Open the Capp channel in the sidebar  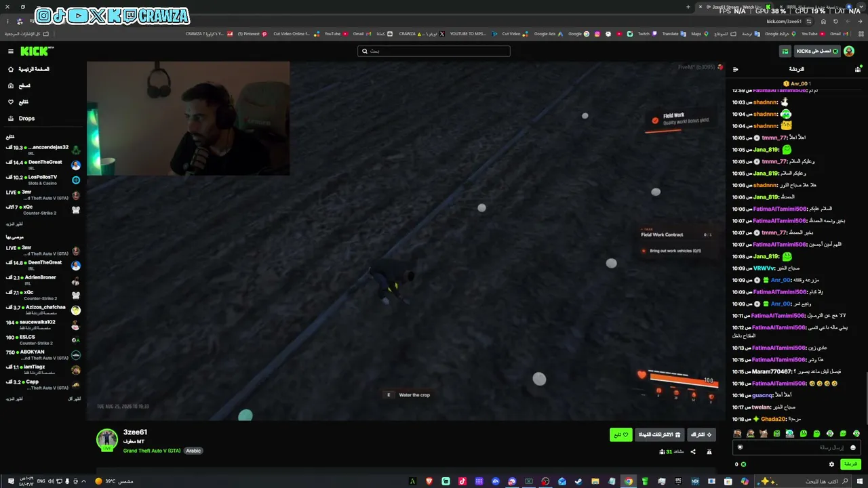[43, 384]
